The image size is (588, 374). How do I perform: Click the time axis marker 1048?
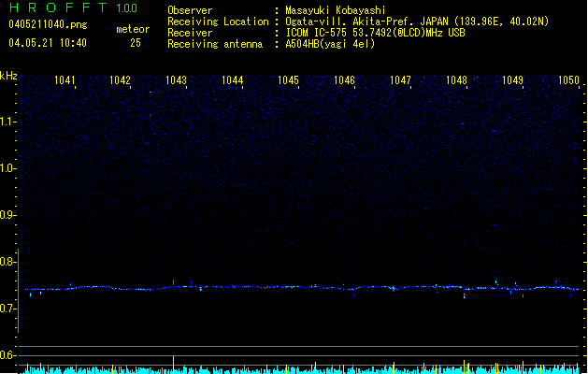pos(456,80)
